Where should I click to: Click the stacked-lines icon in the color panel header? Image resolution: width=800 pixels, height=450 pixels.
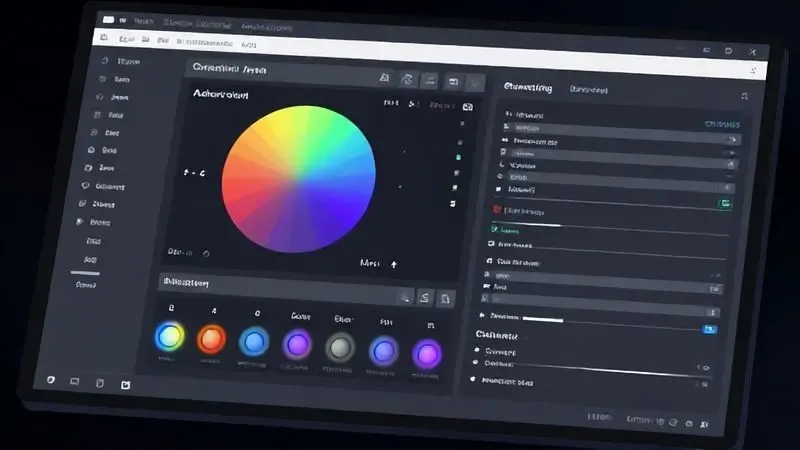pyautogui.click(x=430, y=80)
